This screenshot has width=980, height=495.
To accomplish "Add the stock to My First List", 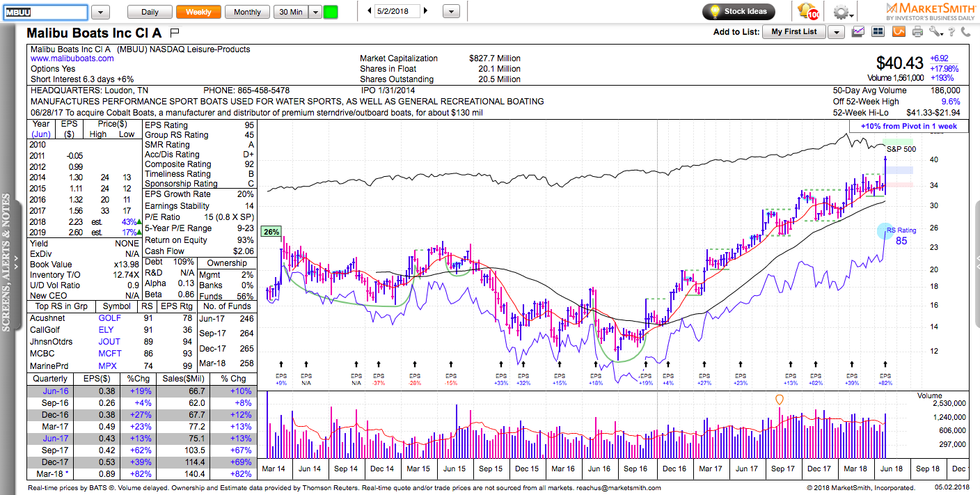I will tap(794, 32).
